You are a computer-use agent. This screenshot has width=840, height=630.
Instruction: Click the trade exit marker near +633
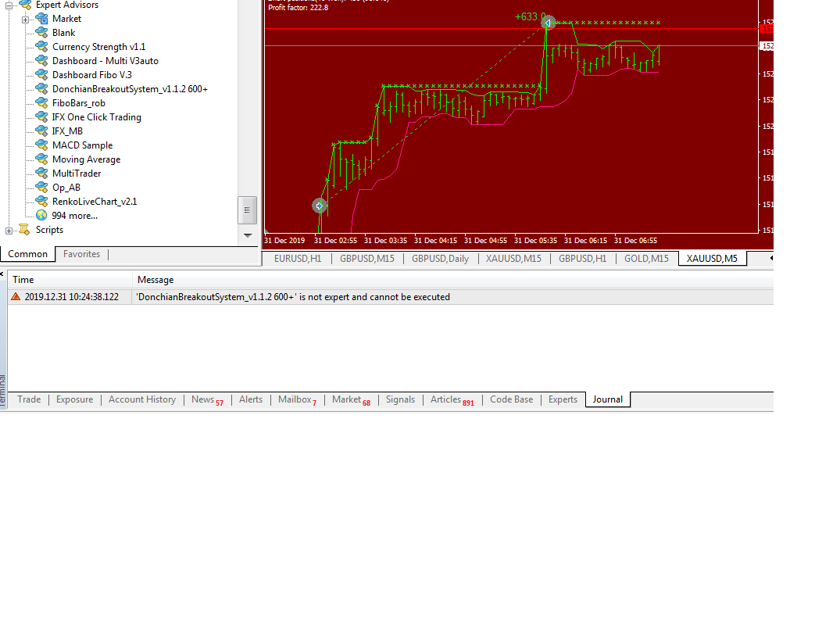548,23
